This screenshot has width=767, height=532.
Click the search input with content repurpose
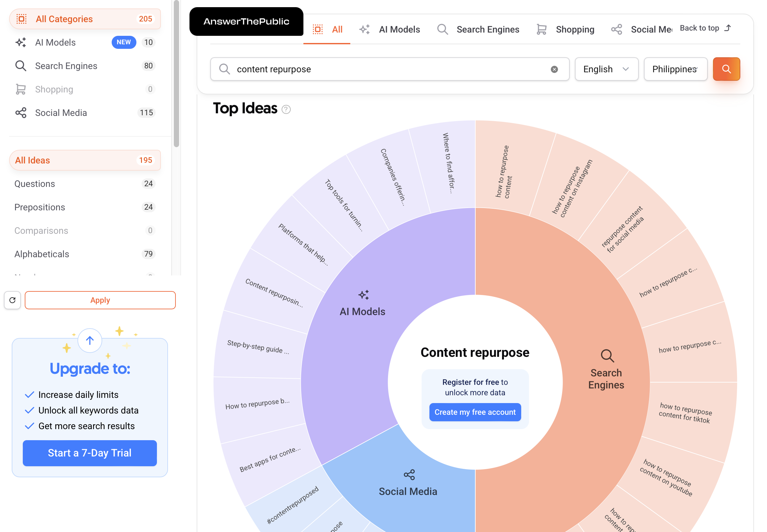coord(389,69)
